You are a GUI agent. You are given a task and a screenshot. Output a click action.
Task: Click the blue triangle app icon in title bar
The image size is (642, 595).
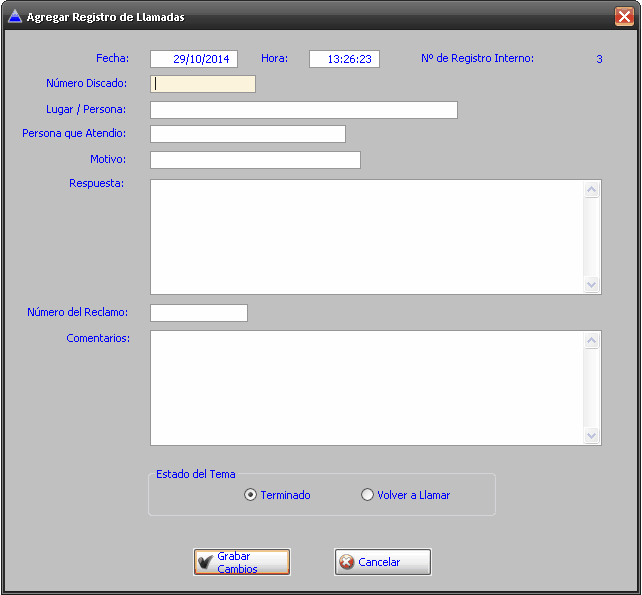tap(14, 16)
